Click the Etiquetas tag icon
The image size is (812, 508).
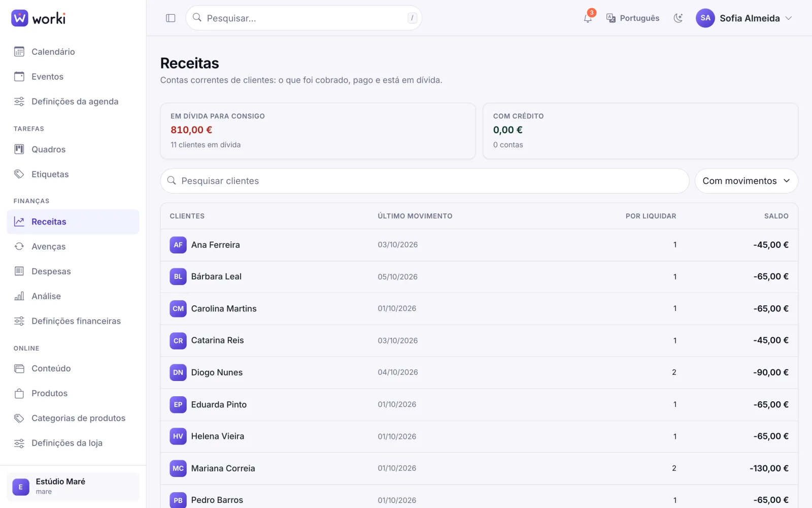pyautogui.click(x=19, y=174)
